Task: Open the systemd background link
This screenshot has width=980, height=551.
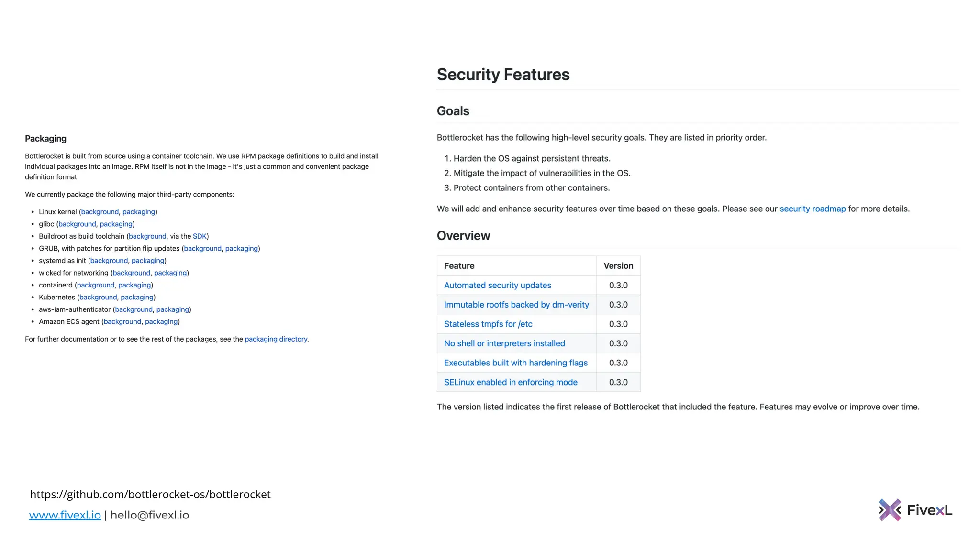Action: 109,261
